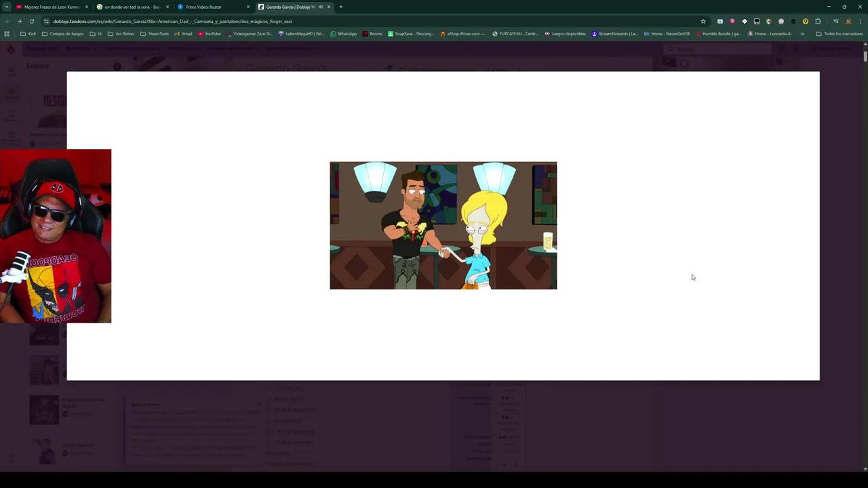The width and height of the screenshot is (868, 488).
Task: Expand the Arc Riders bookmark folder
Action: coord(121,34)
